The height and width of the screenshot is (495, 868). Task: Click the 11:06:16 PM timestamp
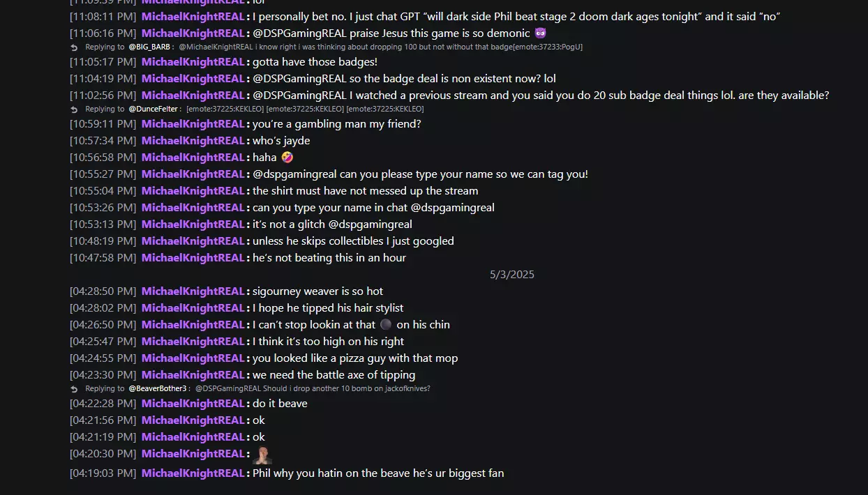click(103, 33)
